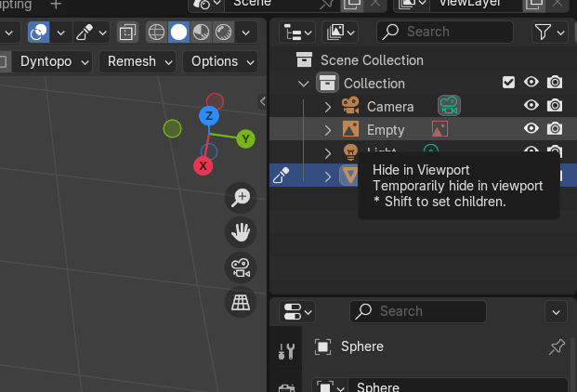Uncheck Collection exclude from view layer checkbox

508,82
